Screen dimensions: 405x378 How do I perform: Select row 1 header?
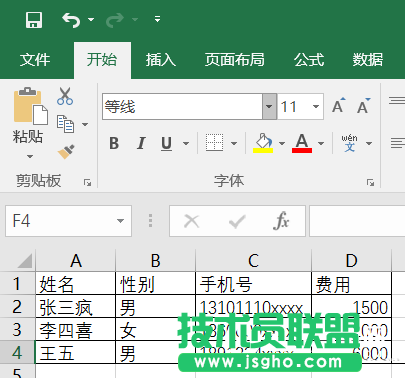point(18,284)
